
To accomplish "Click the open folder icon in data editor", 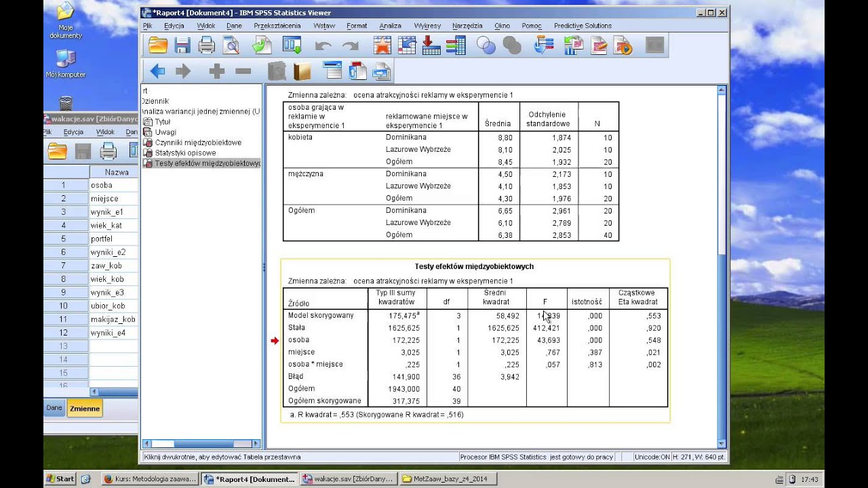I will click(x=58, y=151).
